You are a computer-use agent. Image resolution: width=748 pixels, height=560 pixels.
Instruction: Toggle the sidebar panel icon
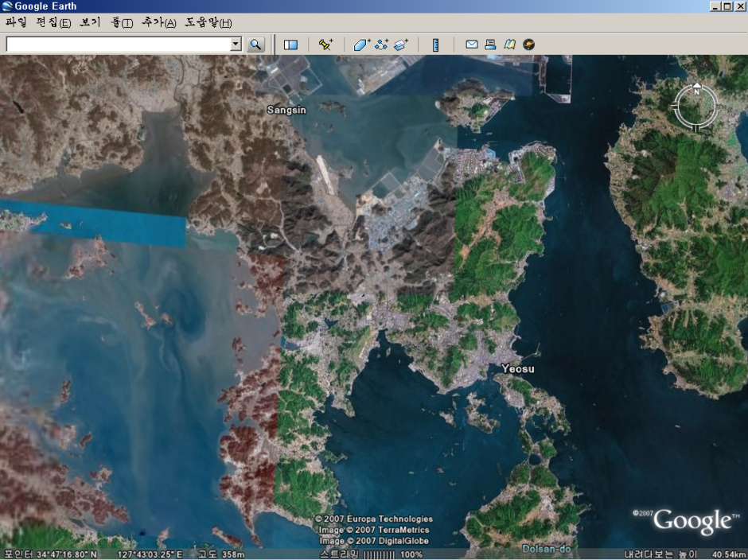(290, 45)
